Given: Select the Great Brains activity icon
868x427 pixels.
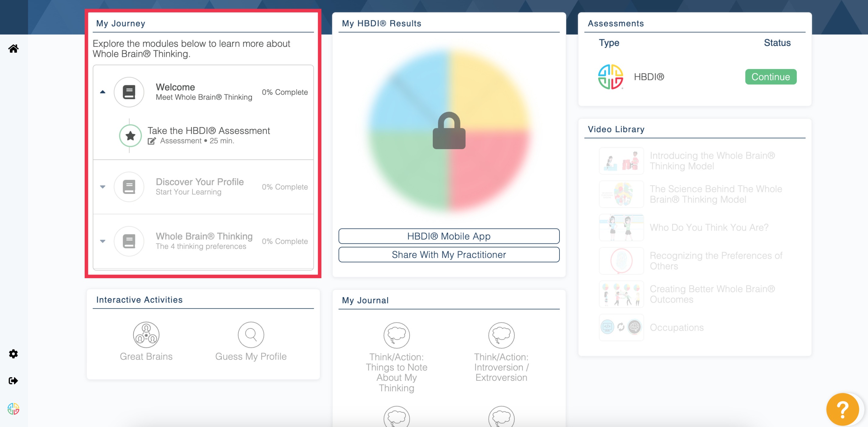Looking at the screenshot, I should [x=146, y=334].
